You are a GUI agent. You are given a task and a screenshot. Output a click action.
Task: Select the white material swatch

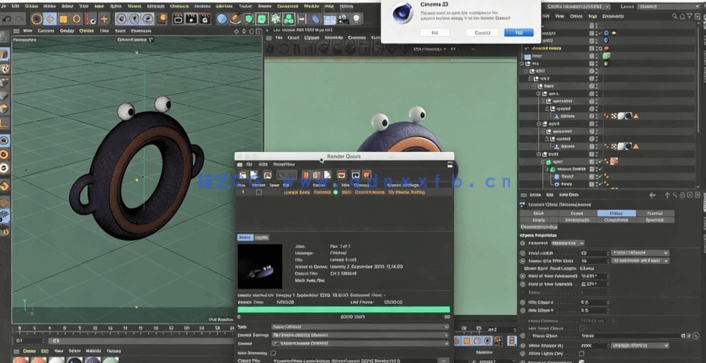[57, 360]
